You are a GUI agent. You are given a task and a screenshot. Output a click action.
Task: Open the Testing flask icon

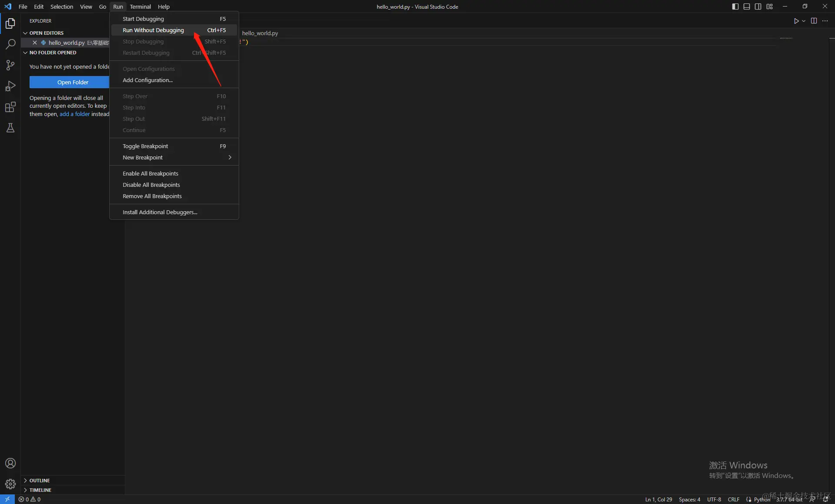point(10,128)
